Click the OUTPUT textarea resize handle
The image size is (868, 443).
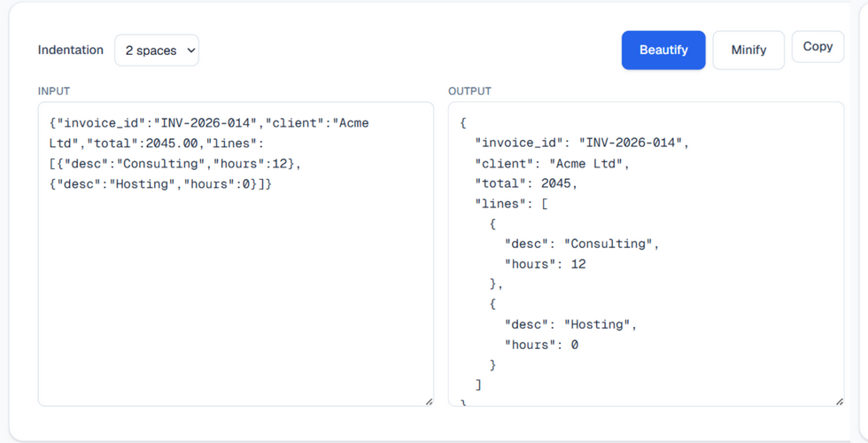[x=840, y=401]
